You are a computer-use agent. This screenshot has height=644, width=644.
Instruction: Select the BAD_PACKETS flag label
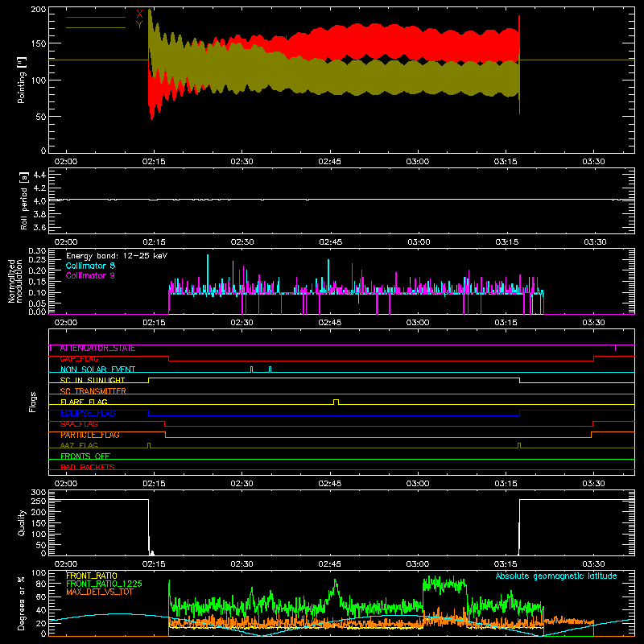[x=88, y=467]
